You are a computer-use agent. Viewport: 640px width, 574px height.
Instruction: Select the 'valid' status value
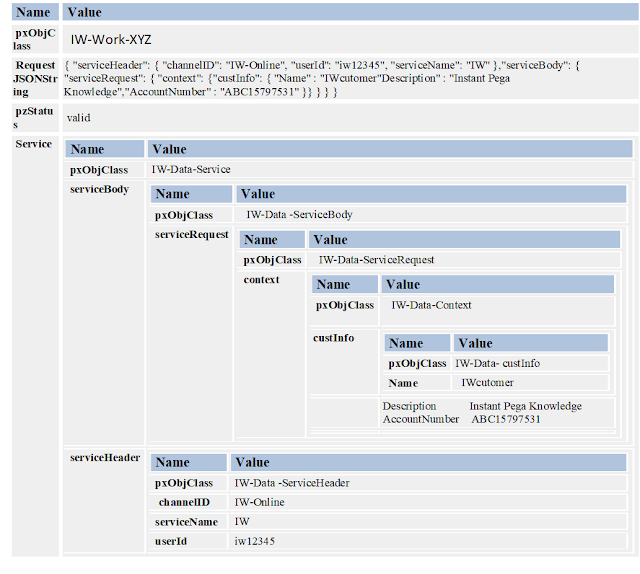[x=78, y=118]
